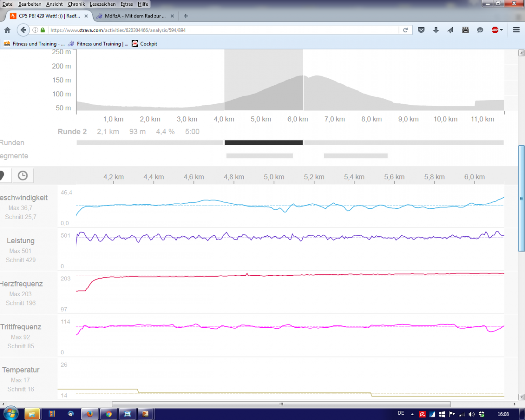Open the Pocket save icon in toolbar
The height and width of the screenshot is (420, 525).
tap(421, 30)
